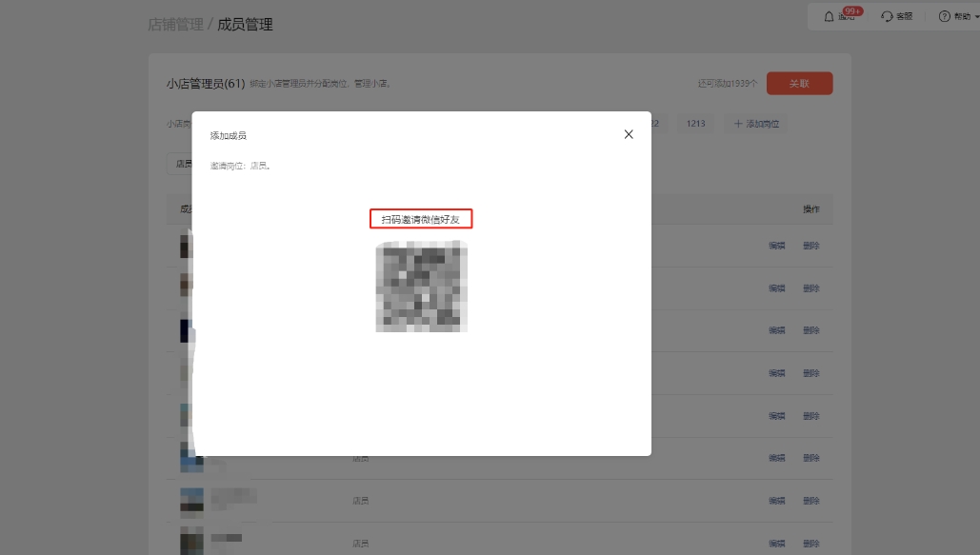Click the QR code in the dialog
The image size is (980, 555).
coord(421,287)
